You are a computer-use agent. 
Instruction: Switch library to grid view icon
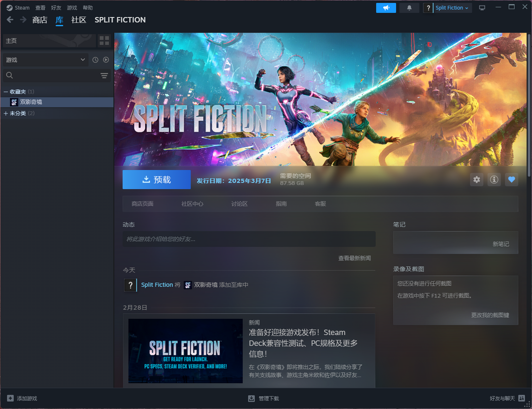(104, 40)
